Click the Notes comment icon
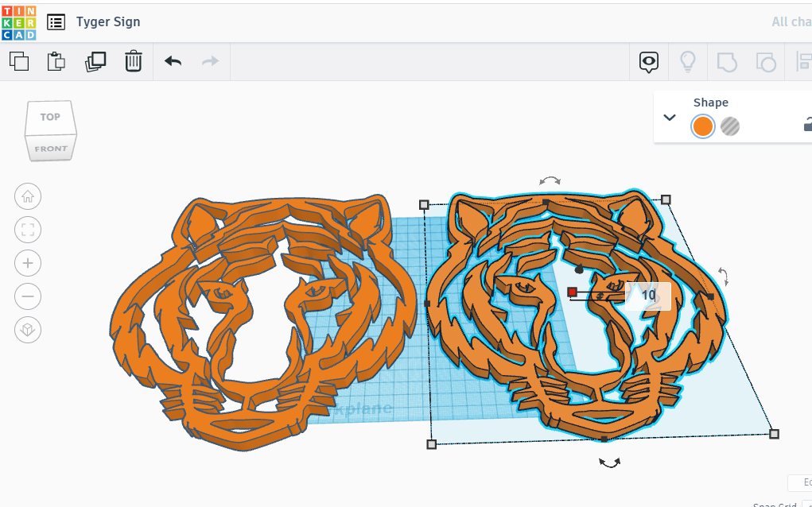The width and height of the screenshot is (812, 507). (x=649, y=61)
